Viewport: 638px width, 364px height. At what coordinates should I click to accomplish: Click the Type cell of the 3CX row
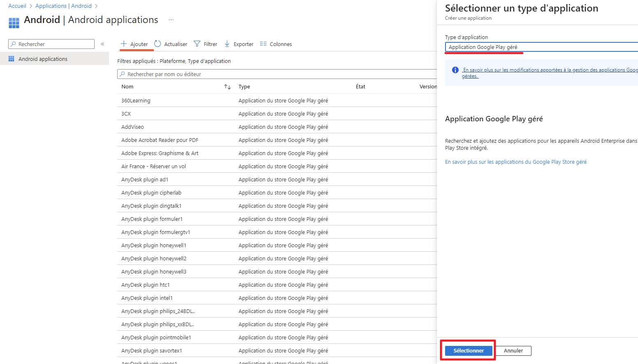(283, 114)
